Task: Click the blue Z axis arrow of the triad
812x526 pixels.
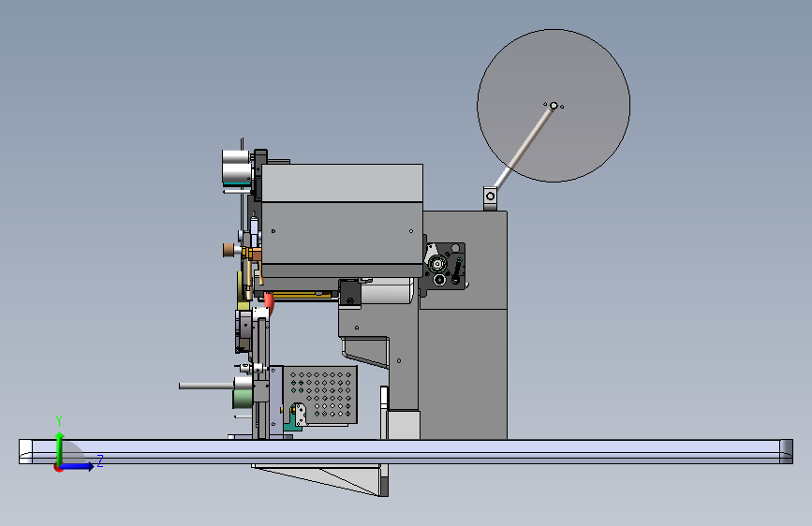Action: (x=78, y=466)
